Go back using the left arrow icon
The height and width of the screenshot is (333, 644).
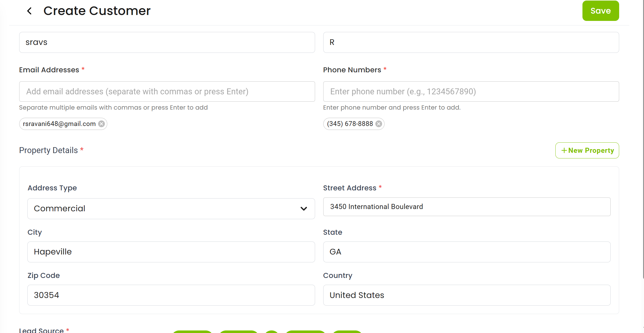click(29, 11)
